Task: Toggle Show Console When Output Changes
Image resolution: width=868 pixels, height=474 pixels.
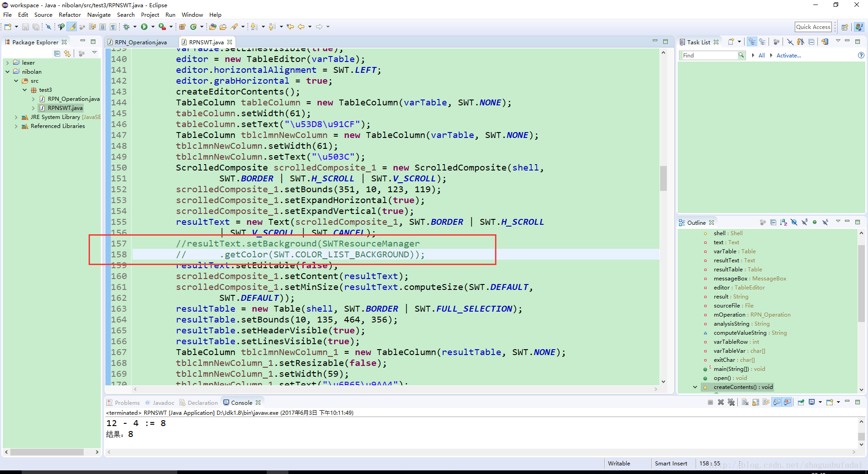Action: 777,402
